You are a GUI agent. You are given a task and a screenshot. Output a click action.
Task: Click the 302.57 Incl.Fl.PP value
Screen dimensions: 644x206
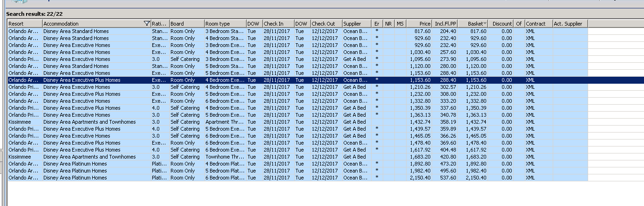tap(447, 87)
